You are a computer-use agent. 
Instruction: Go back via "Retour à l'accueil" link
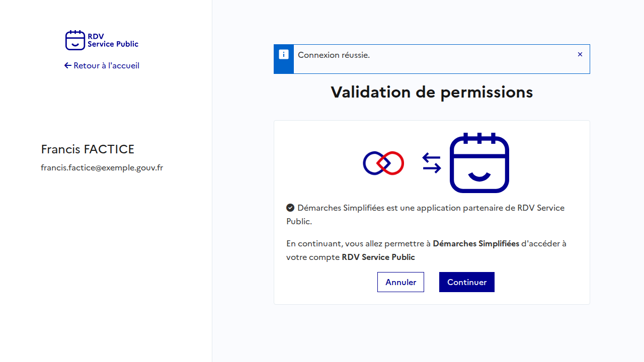click(106, 65)
